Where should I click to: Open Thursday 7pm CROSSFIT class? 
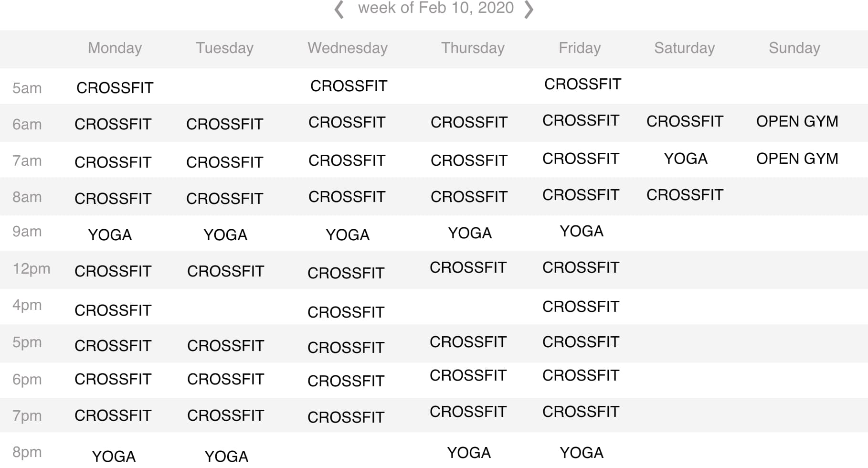pos(468,412)
